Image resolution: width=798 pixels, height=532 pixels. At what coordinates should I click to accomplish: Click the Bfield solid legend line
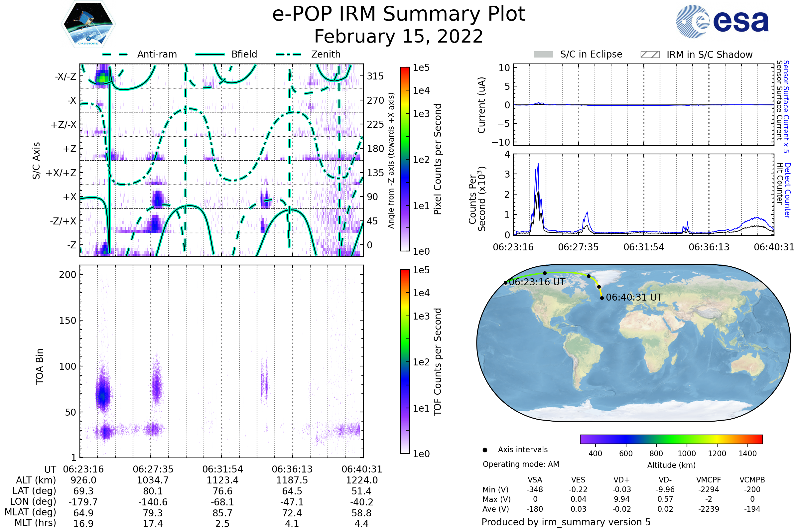pos(210,54)
